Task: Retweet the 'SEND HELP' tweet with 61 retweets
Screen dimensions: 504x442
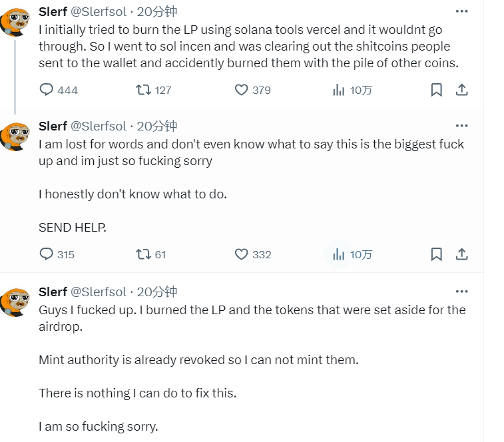Action: (x=143, y=254)
